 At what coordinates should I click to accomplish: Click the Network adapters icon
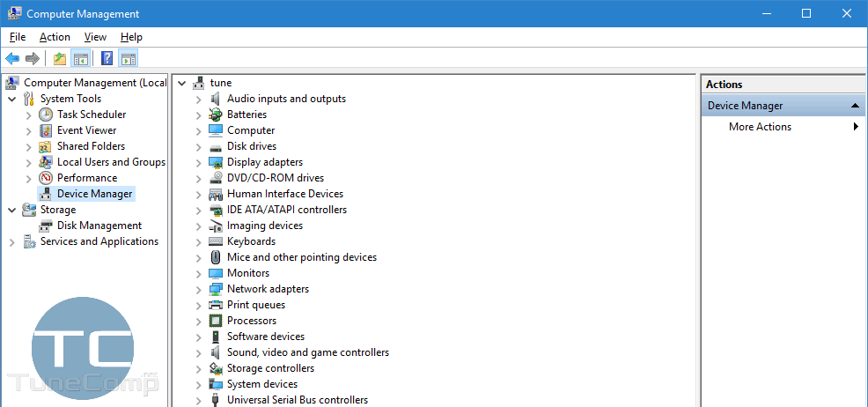coord(216,289)
